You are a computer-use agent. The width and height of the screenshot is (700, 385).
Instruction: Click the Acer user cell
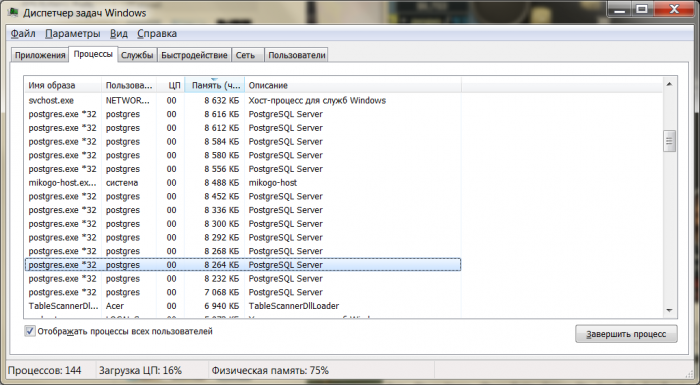pyautogui.click(x=115, y=306)
